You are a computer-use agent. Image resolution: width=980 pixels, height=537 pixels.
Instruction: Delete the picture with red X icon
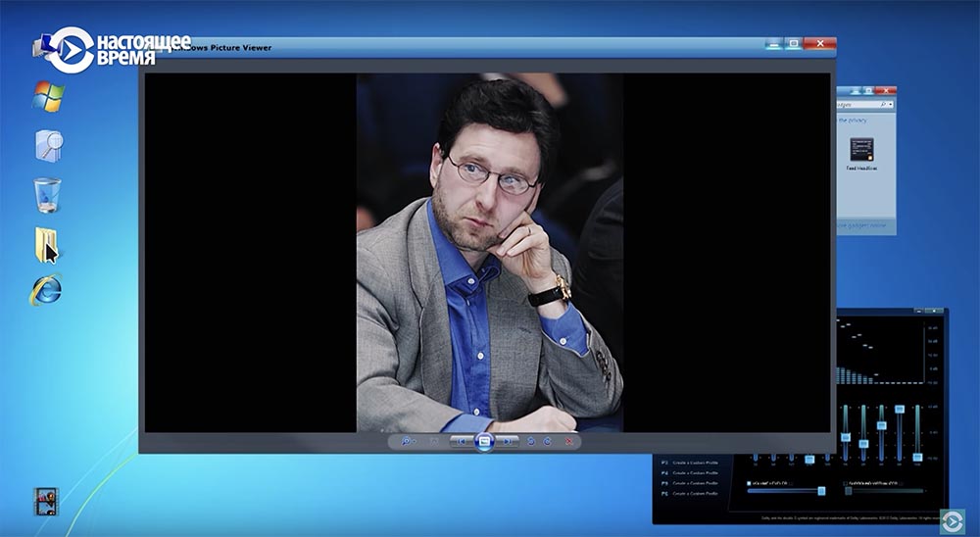click(568, 441)
